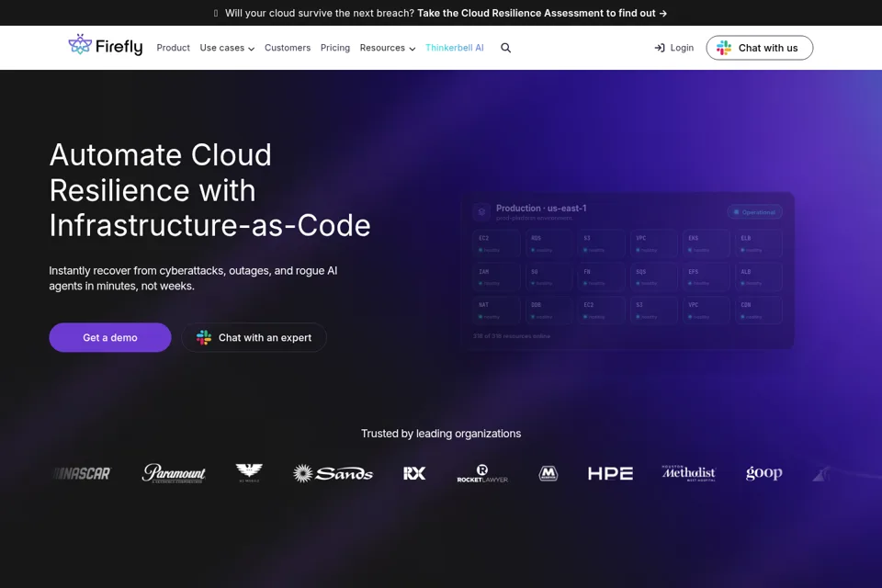Image resolution: width=882 pixels, height=588 pixels.
Task: Click the 'Automate Cloud Resilience' headline
Action: [x=209, y=190]
